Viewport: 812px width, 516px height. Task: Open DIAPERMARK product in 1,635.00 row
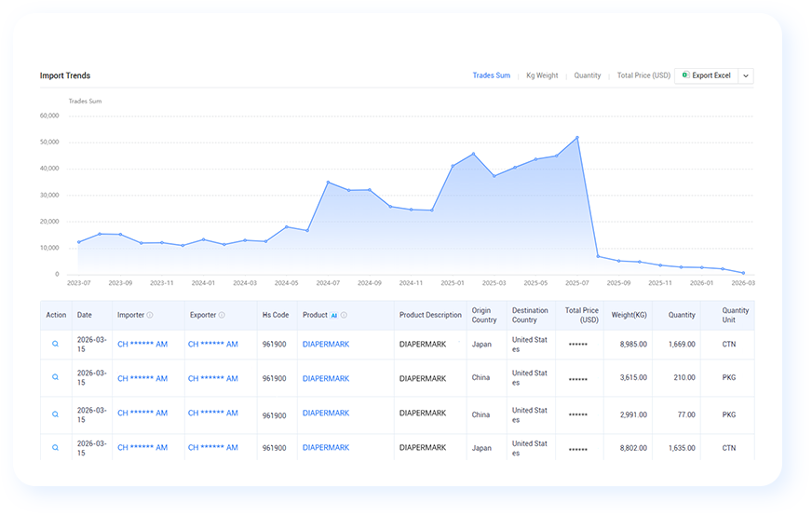pyautogui.click(x=326, y=448)
